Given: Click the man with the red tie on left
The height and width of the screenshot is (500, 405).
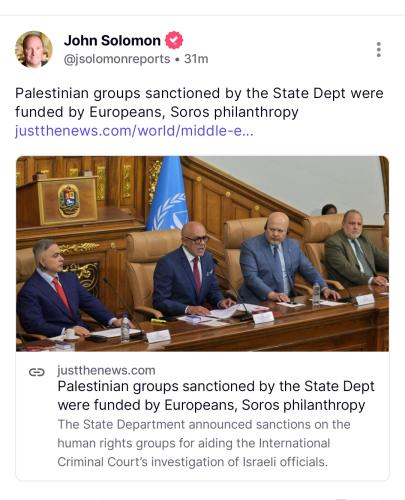Looking at the screenshot, I should coord(64,290).
